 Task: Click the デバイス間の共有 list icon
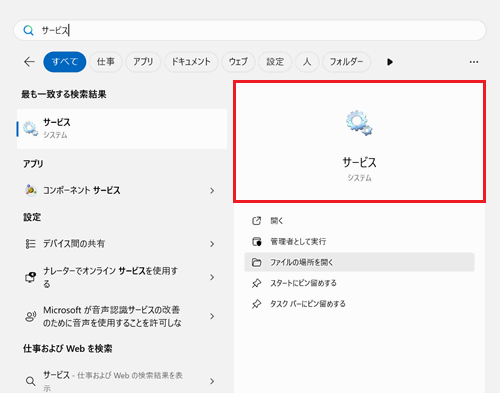click(x=30, y=244)
